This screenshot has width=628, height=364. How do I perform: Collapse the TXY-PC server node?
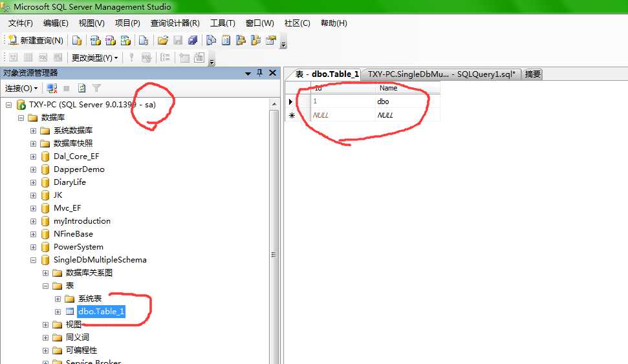tap(8, 105)
